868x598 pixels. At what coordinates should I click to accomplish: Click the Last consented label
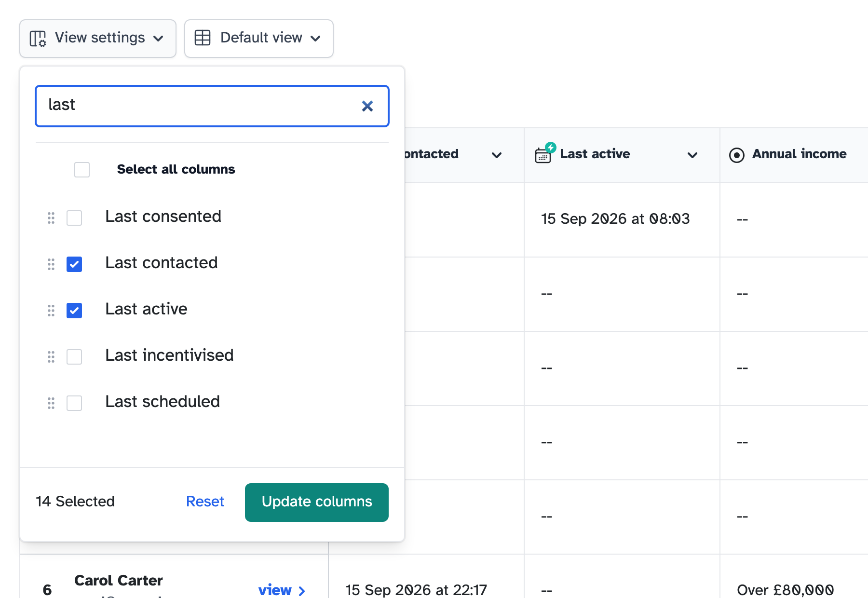pos(163,217)
